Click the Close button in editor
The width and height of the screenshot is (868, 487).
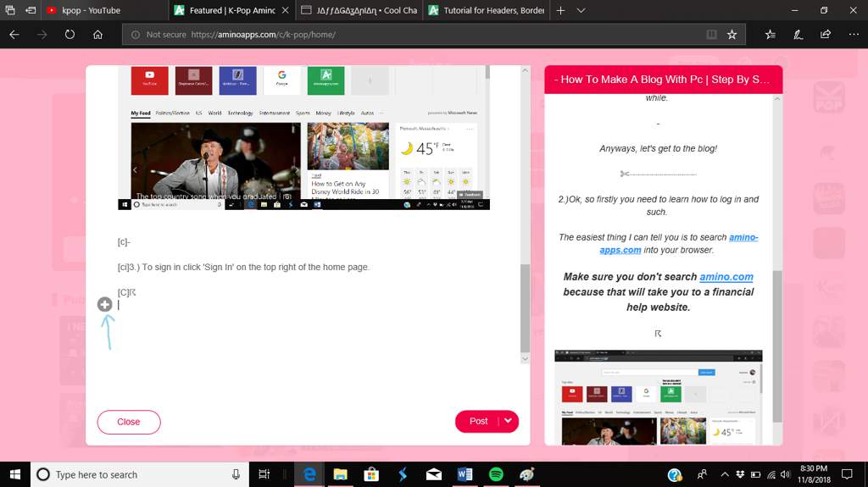129,422
